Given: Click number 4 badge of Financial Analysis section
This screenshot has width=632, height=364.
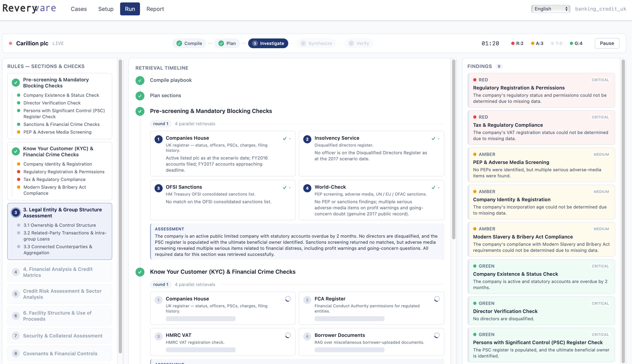Looking at the screenshot, I should pyautogui.click(x=16, y=272).
